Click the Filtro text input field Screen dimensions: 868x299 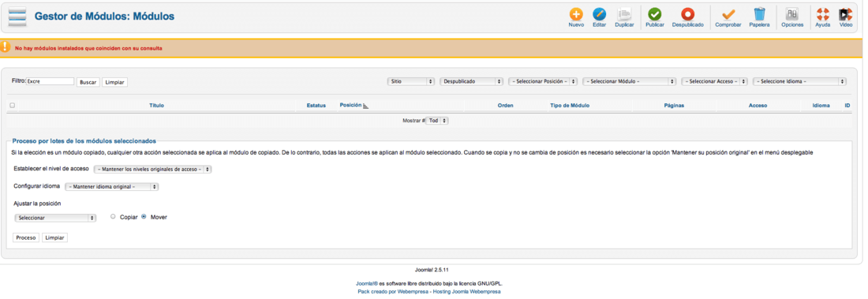click(x=50, y=81)
